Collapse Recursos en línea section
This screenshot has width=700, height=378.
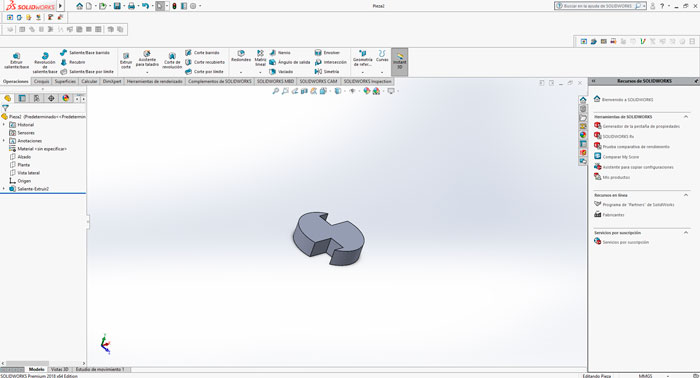686,195
